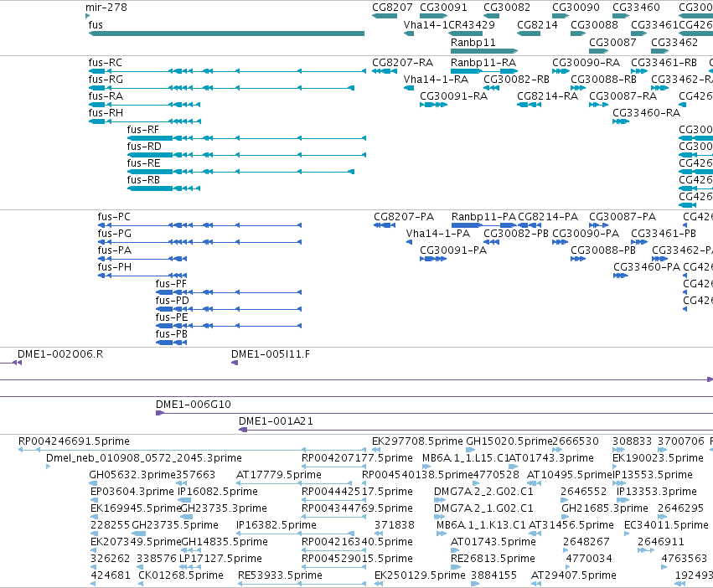Click the CG30091-PA protein feature
713x588 pixels.
click(x=433, y=259)
